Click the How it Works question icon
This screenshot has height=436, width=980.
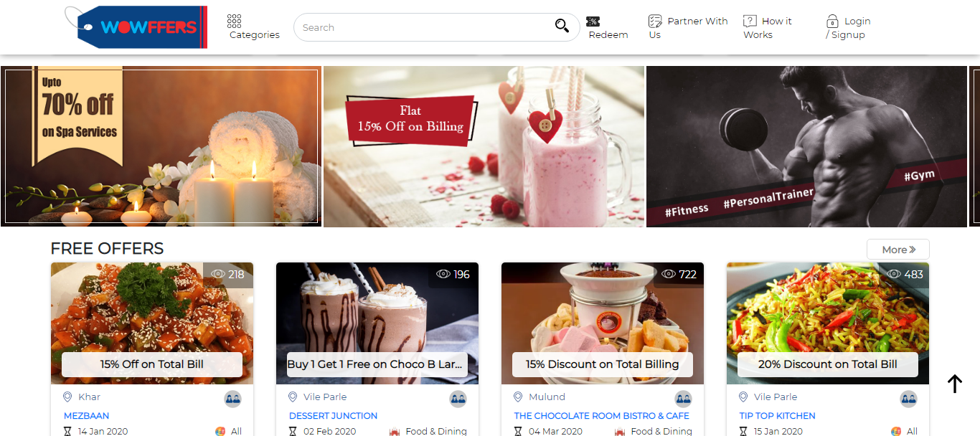(x=750, y=21)
